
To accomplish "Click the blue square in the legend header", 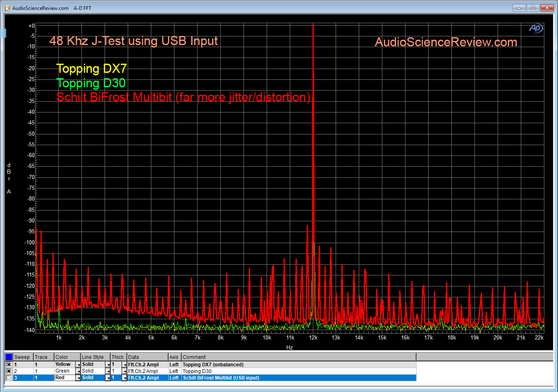I will pos(9,357).
